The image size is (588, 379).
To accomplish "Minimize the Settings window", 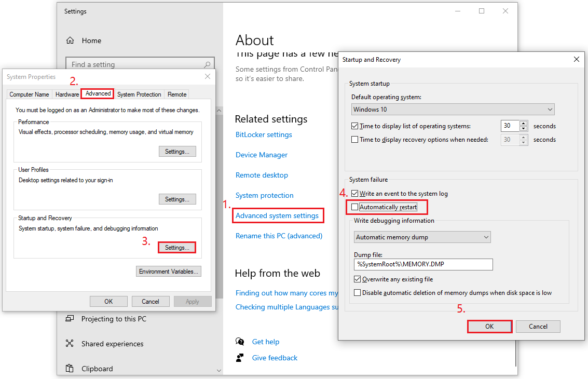I will click(x=458, y=11).
